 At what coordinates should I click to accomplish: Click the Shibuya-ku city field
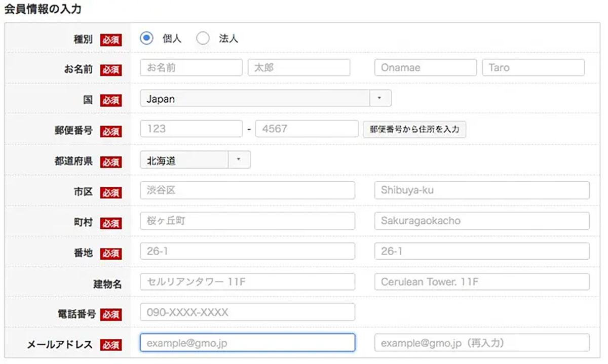[x=482, y=190]
